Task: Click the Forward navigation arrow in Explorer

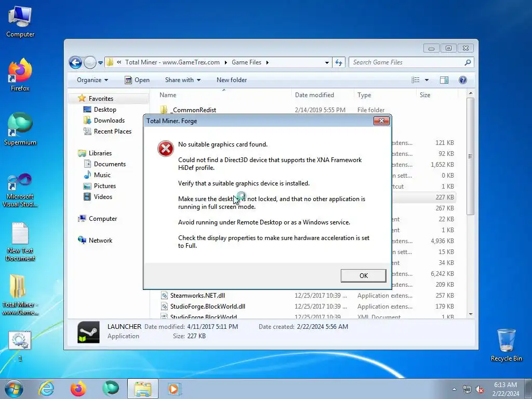Action: click(90, 62)
